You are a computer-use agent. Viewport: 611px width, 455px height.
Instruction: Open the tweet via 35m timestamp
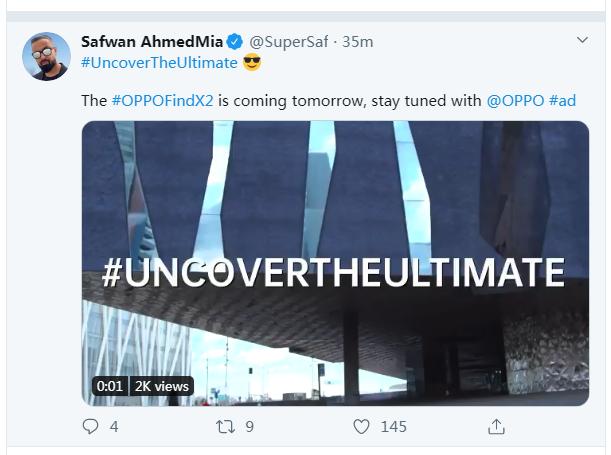[358, 42]
